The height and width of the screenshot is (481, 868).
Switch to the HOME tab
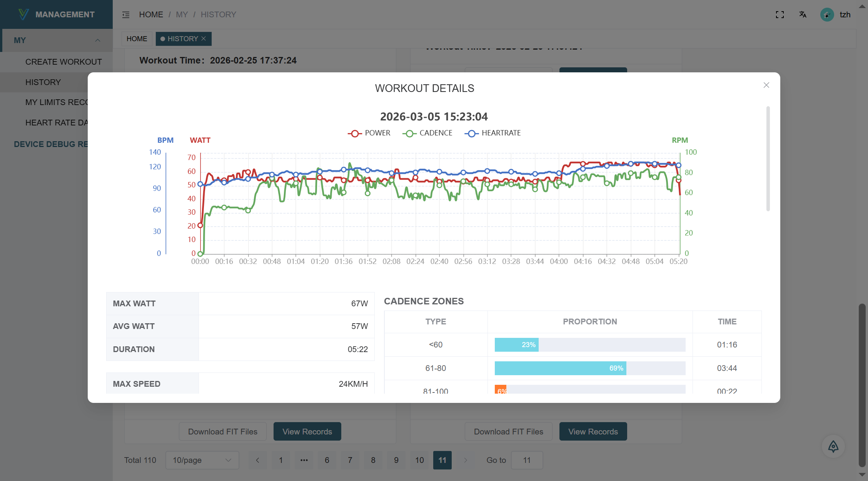137,39
